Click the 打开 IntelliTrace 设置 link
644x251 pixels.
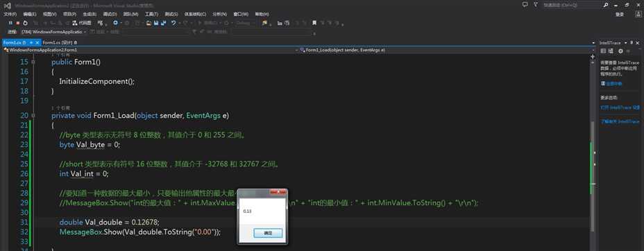(x=620, y=107)
